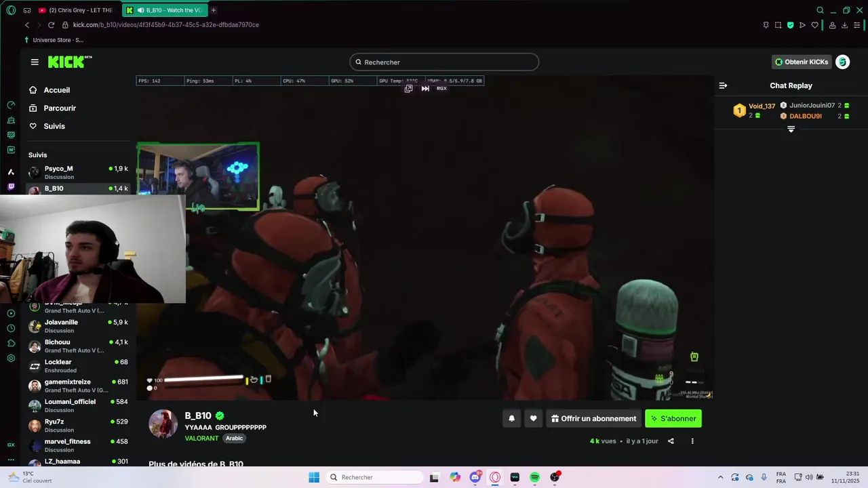Collapse the Chat Replay panel
This screenshot has width=868, height=488.
pos(723,85)
